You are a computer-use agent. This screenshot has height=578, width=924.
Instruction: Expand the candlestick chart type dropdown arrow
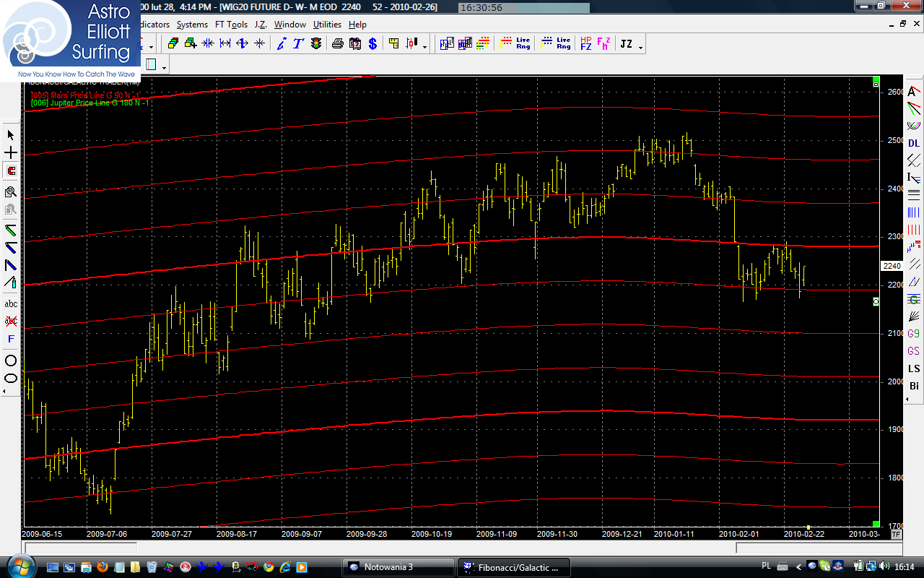tap(424, 46)
